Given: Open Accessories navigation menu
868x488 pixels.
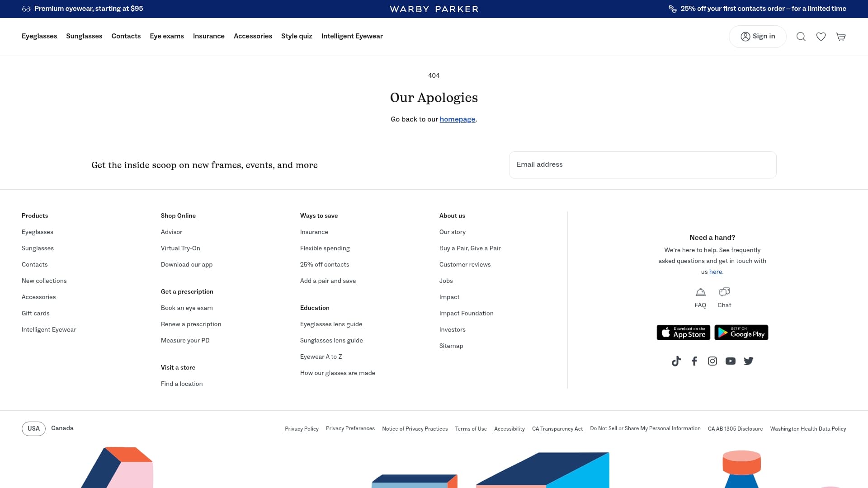Looking at the screenshot, I should click(x=253, y=36).
